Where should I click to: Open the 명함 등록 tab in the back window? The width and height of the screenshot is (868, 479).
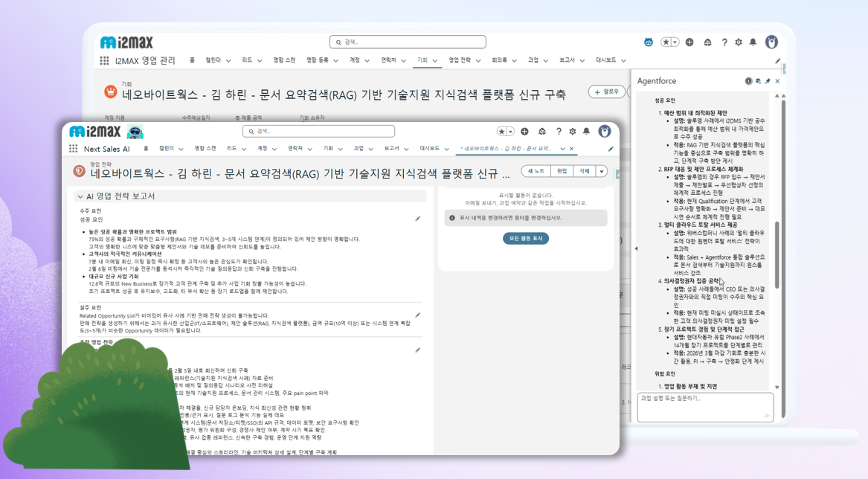[x=318, y=60]
